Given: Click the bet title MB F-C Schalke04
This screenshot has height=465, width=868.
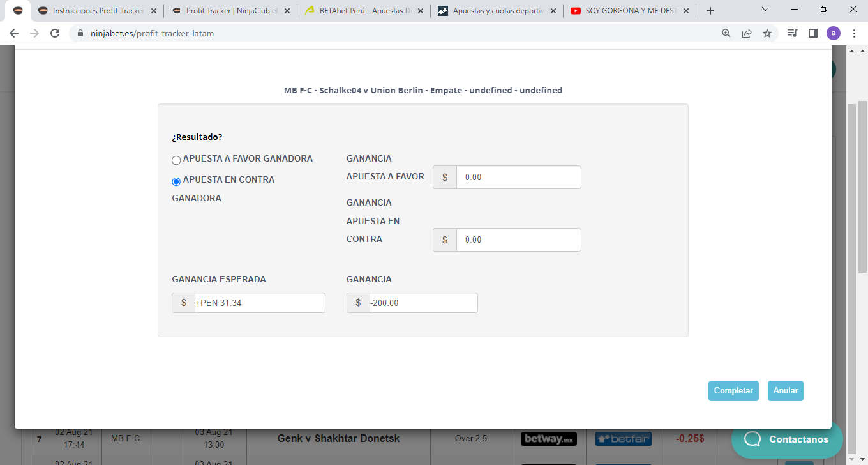Looking at the screenshot, I should coord(423,91).
